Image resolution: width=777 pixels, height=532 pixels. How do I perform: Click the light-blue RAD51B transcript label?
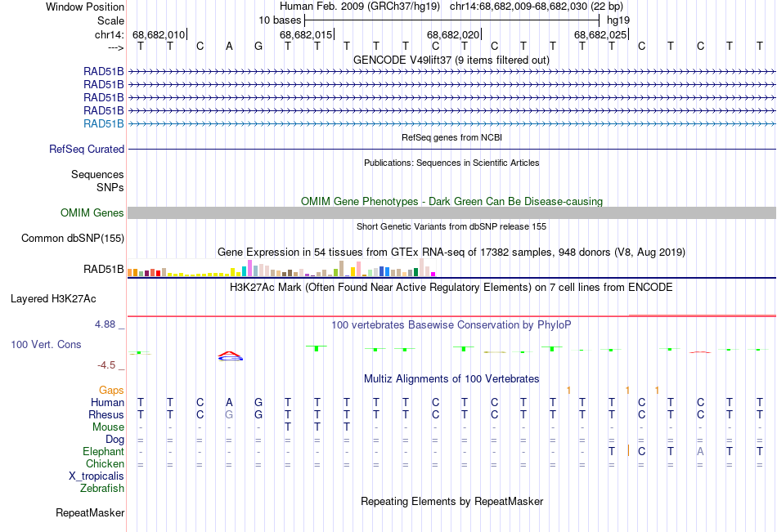click(x=104, y=124)
